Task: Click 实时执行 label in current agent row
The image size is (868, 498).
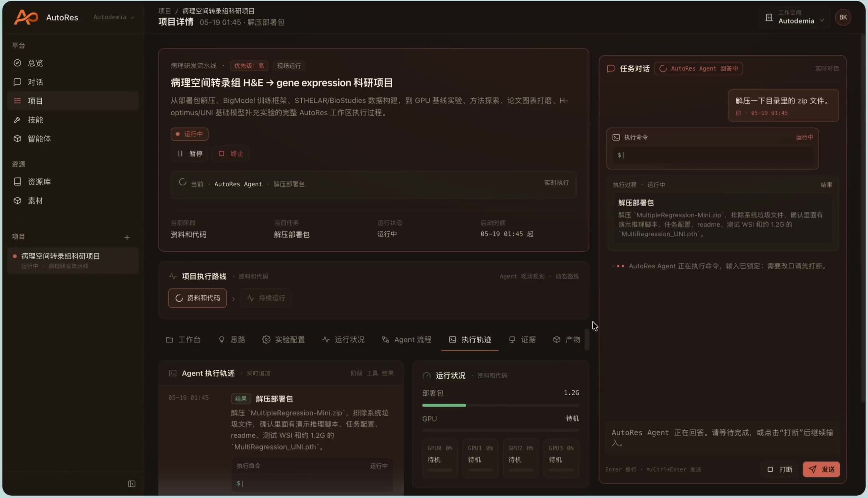Action: click(556, 183)
